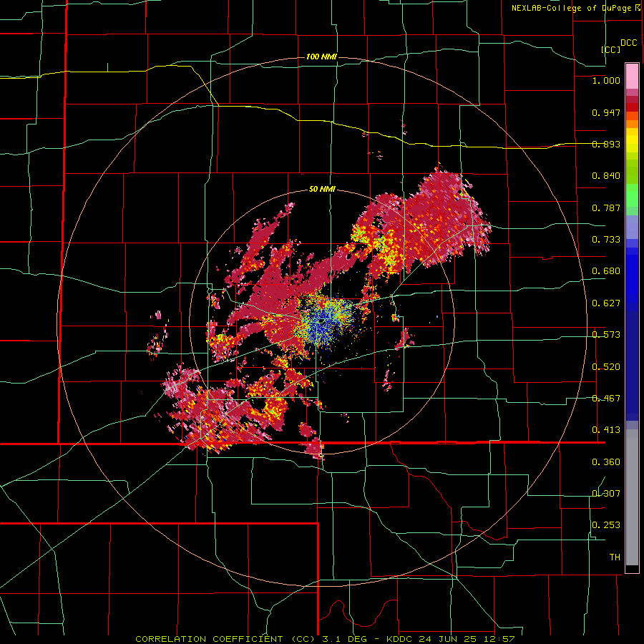Click the 0.733 legend value
644x644 pixels.
coord(606,240)
